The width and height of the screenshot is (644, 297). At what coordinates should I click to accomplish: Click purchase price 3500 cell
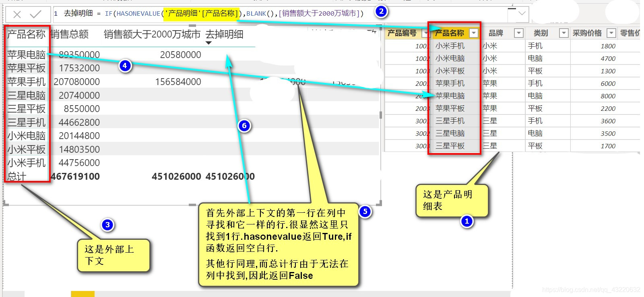click(608, 133)
